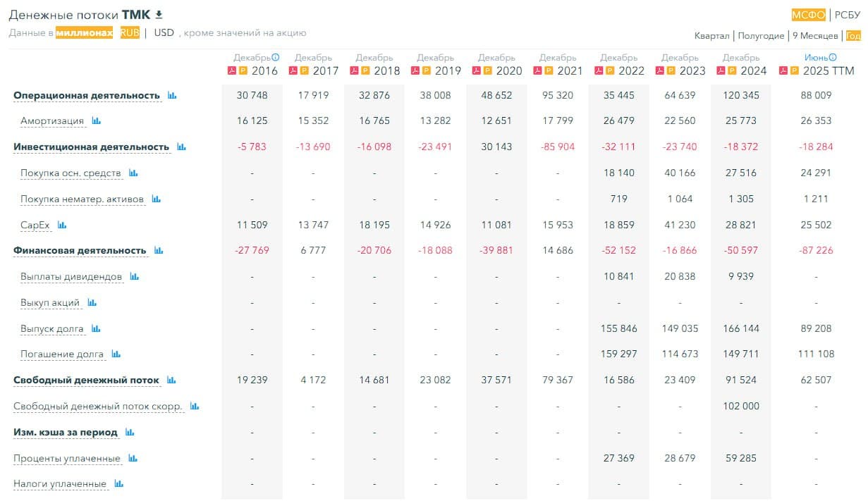This screenshot has height=501, width=868.
Task: Open chart icon next to Операционная деятельность
Action: pyautogui.click(x=172, y=95)
